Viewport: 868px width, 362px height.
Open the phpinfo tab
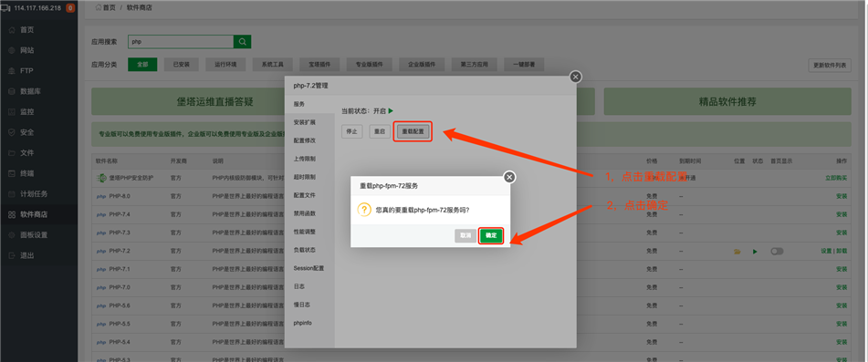[x=309, y=323]
